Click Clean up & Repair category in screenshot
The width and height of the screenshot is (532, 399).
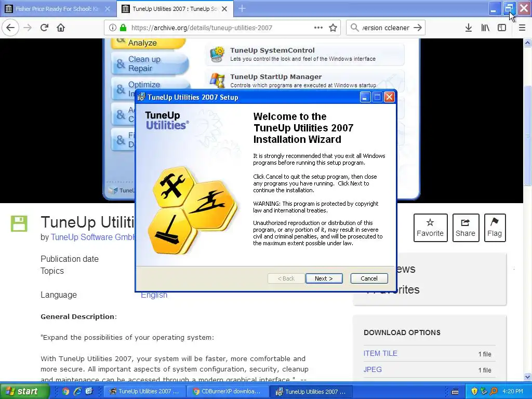coord(149,64)
